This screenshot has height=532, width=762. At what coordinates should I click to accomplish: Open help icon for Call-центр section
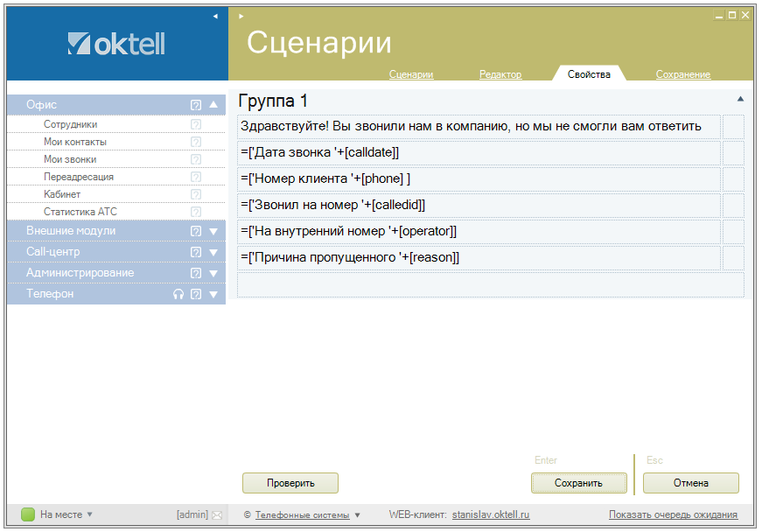(x=196, y=252)
